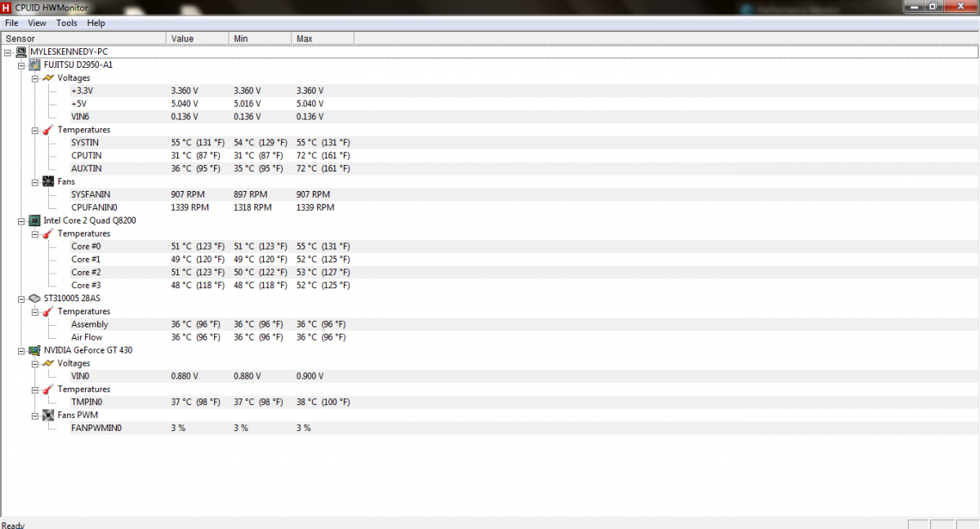The width and height of the screenshot is (980, 529).
Task: Collapse the NVIDIA GeForce GT 430 node
Action: [x=21, y=350]
